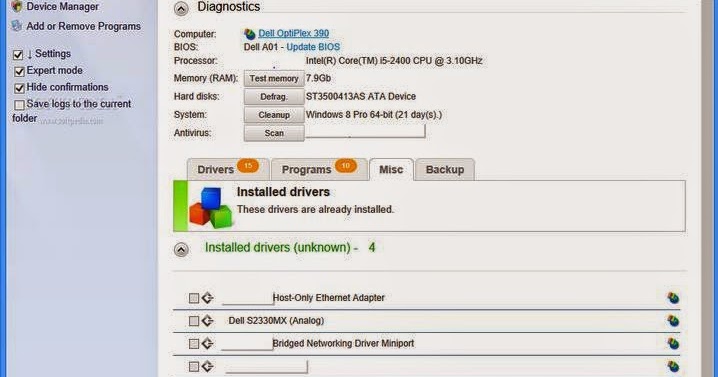Click the orange 15 badge on Drivers

[248, 165]
